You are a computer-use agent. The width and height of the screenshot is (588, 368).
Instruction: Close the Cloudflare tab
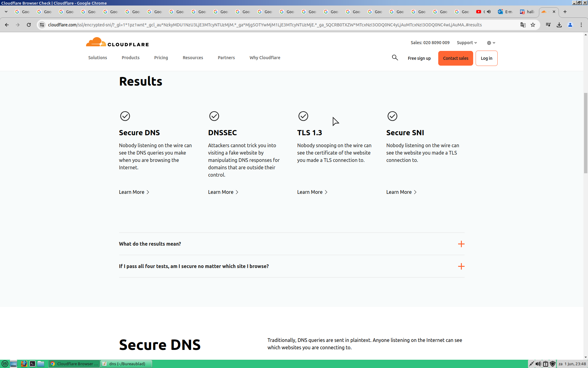pyautogui.click(x=554, y=12)
